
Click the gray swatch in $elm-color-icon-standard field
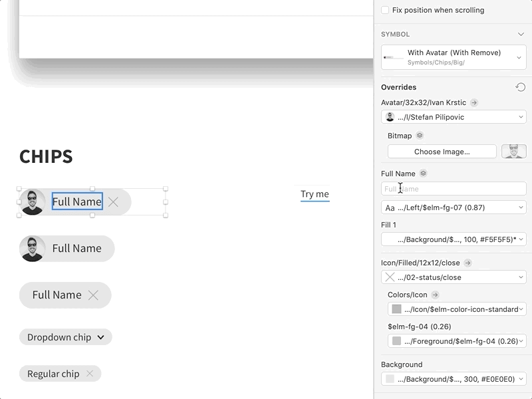coord(396,309)
